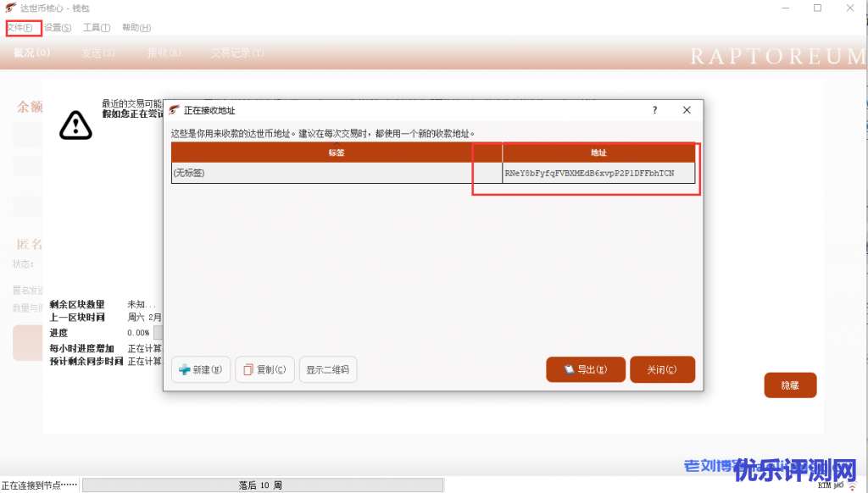
Task: Open the 工具(T) menu
Action: point(97,28)
